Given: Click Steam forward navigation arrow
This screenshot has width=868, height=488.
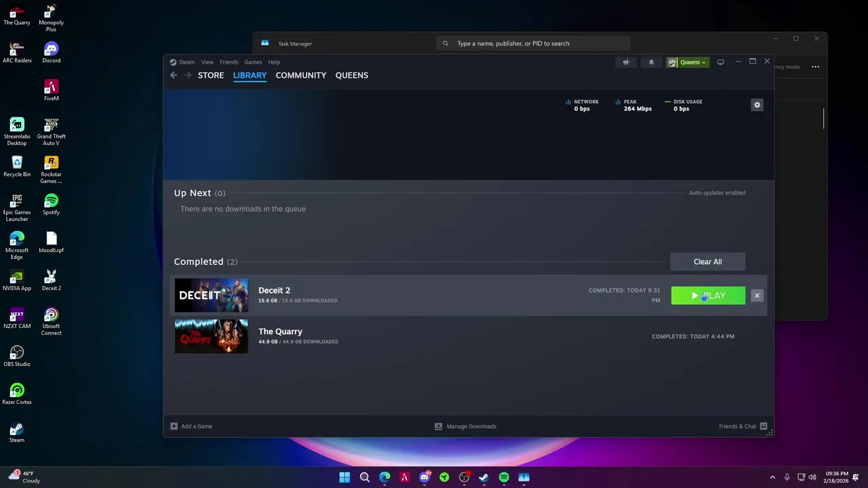Looking at the screenshot, I should [188, 75].
